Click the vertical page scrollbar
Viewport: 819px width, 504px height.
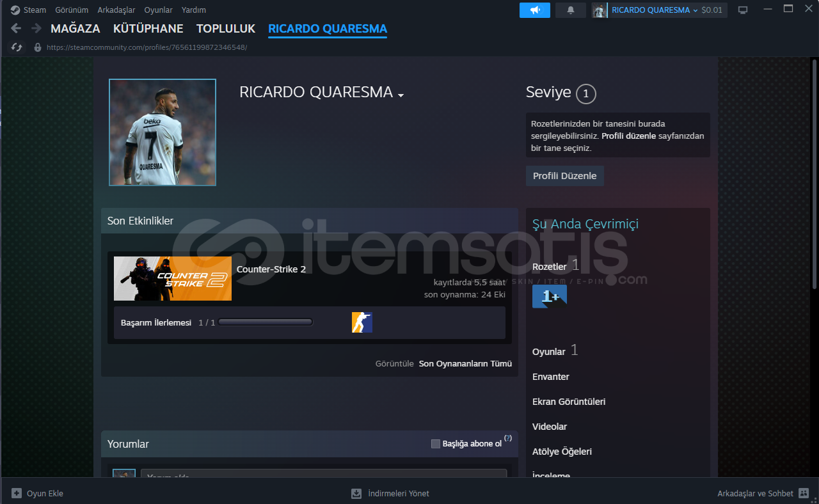815,173
